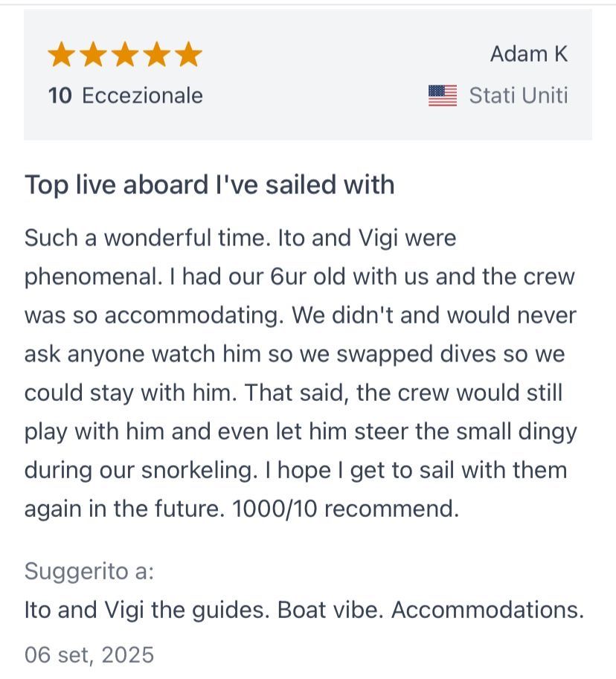This screenshot has height=679, width=616.
Task: Click the gray review header card
Action: point(308,74)
